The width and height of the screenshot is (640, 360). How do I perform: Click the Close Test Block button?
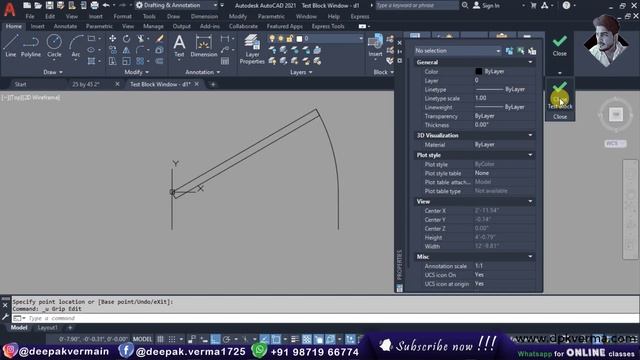[560, 99]
